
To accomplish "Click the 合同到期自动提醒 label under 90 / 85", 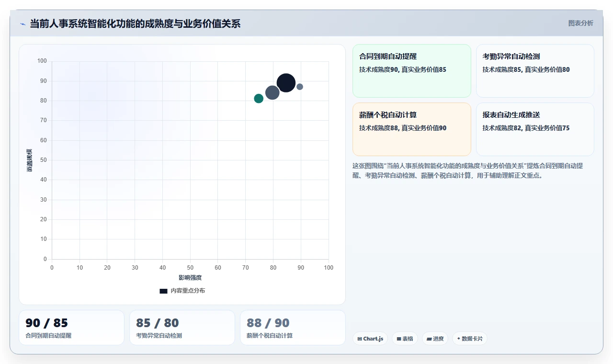I will click(x=48, y=336).
